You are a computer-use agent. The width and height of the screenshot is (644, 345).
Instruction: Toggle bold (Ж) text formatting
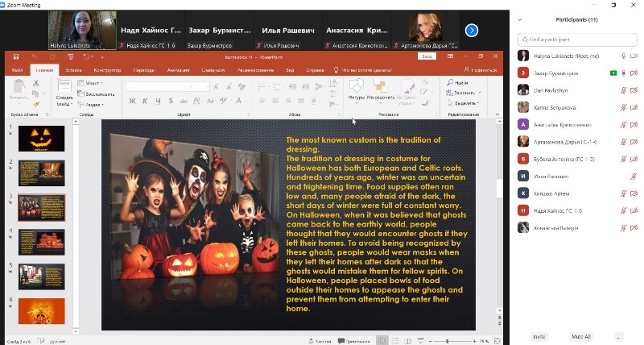pos(132,101)
